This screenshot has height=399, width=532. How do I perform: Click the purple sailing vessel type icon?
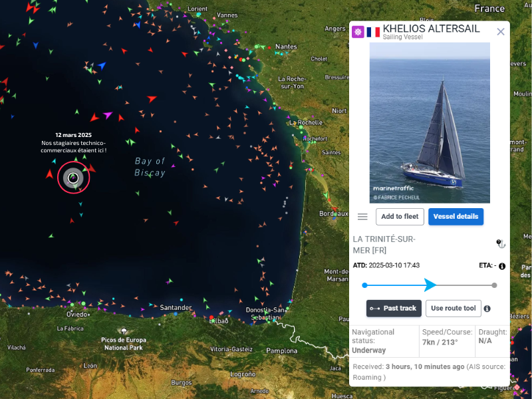(x=358, y=32)
